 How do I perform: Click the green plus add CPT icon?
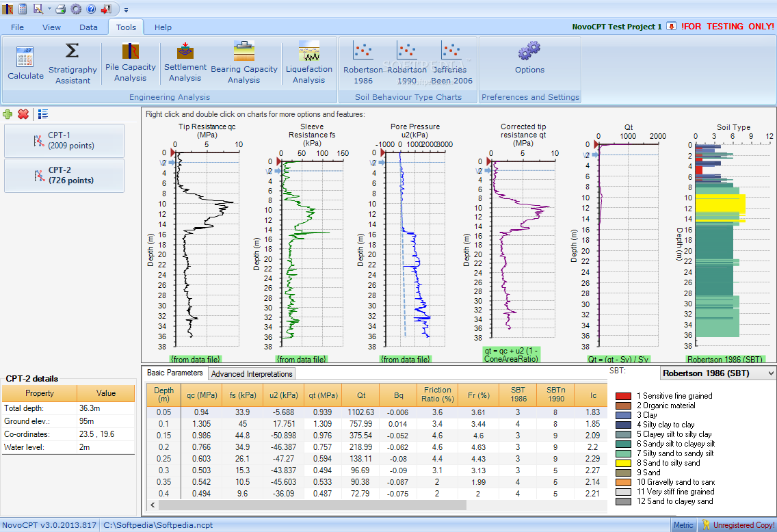tap(8, 114)
